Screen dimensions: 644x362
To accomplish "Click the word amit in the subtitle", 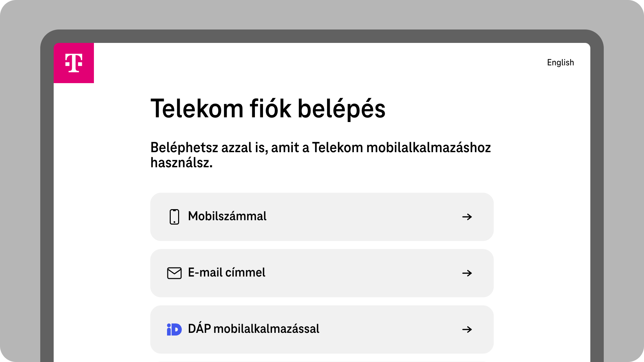I will (285, 148).
